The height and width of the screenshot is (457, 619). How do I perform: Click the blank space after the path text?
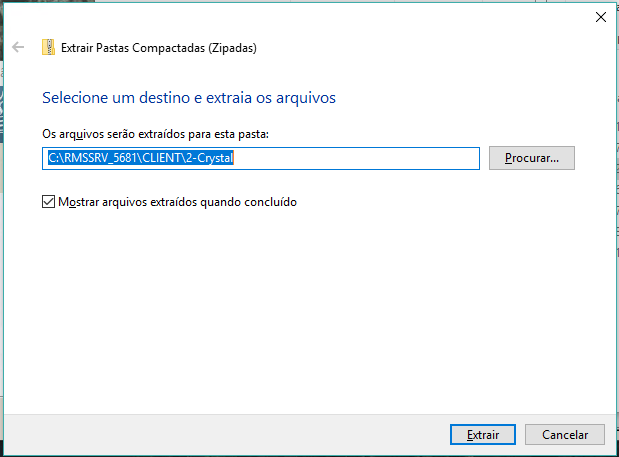point(360,158)
